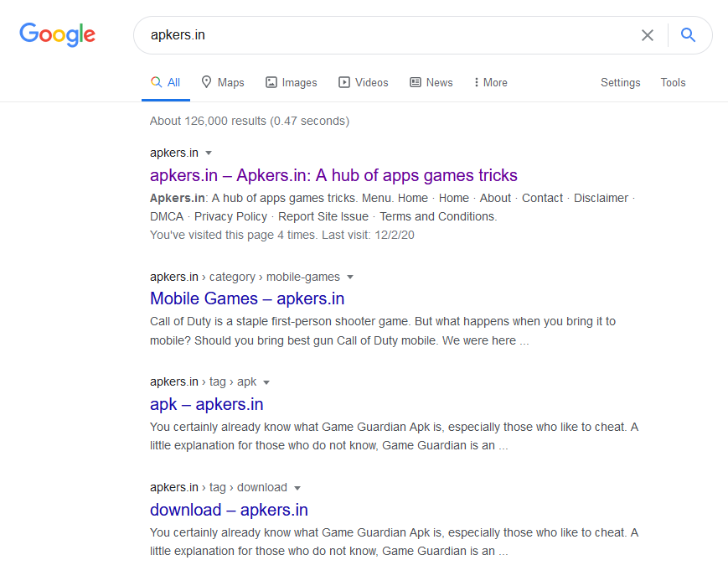The height and width of the screenshot is (581, 728).
Task: Select the All results tab
Action: click(x=166, y=83)
